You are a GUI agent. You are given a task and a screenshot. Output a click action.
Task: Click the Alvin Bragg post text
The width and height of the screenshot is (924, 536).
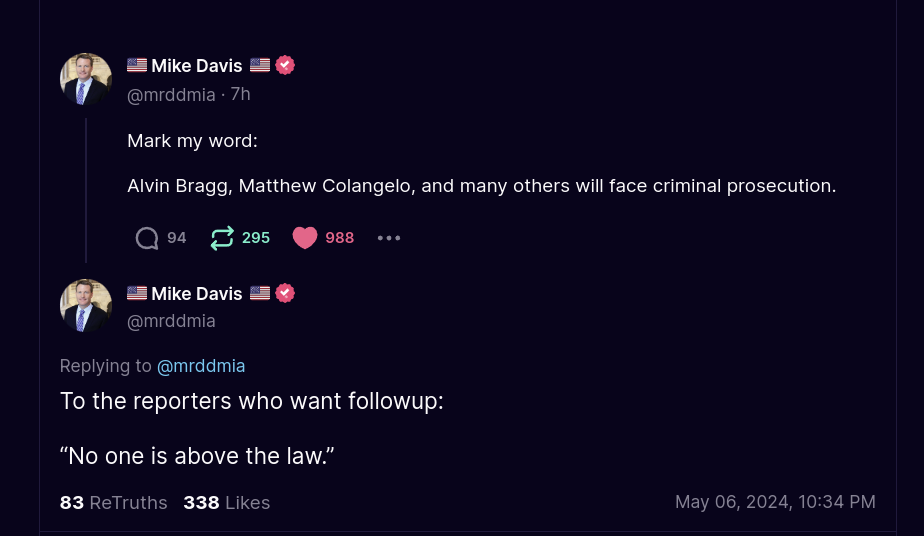(x=481, y=186)
